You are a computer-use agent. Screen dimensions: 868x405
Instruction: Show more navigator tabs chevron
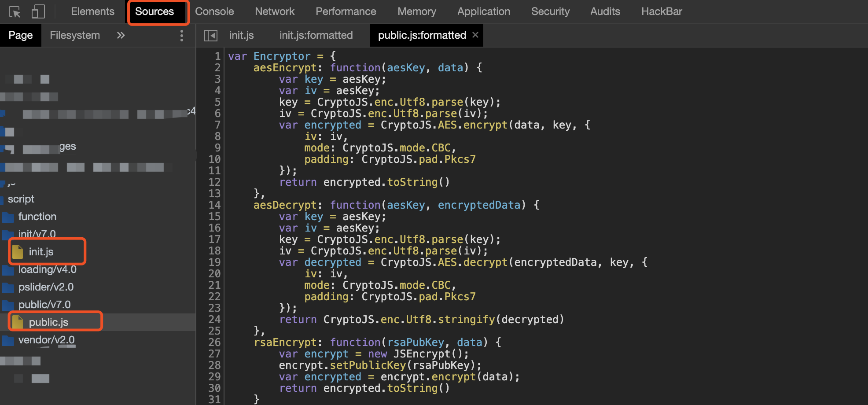tap(121, 36)
